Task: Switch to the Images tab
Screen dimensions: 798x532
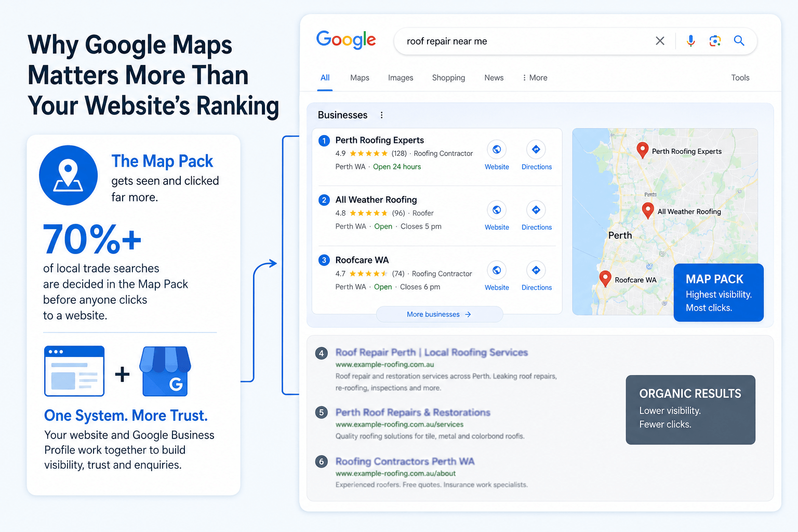Action: [x=401, y=78]
